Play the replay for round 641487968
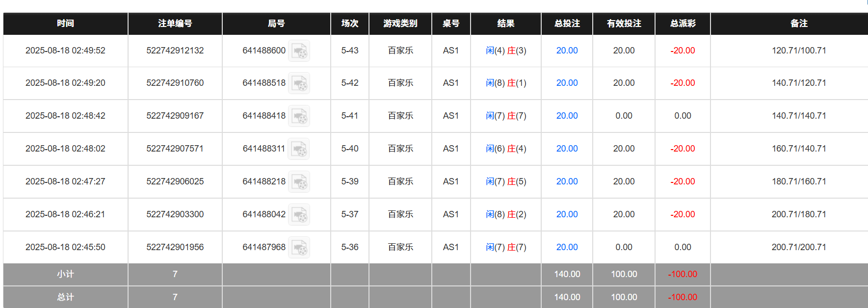Viewport: 868px width, 308px height. 299,248
